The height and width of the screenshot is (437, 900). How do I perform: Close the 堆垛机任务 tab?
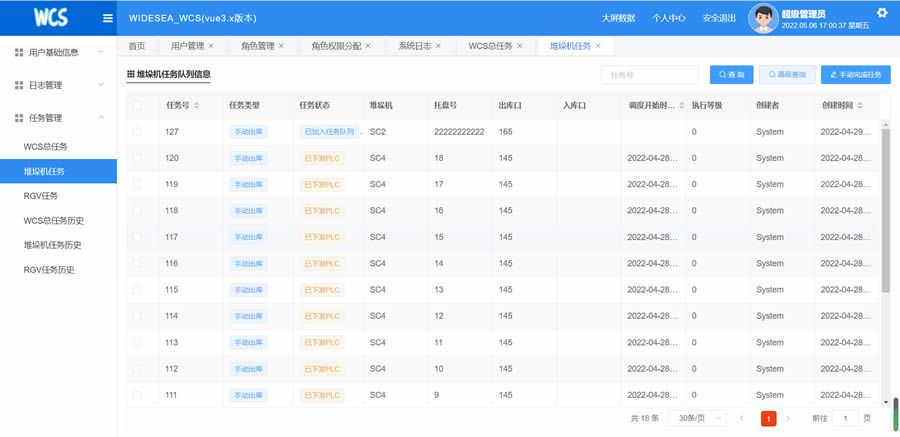598,46
